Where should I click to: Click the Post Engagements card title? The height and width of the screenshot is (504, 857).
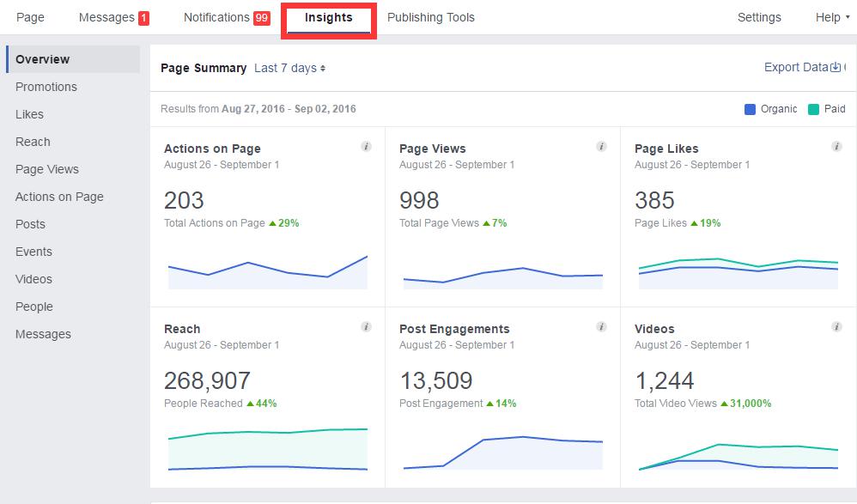pyautogui.click(x=454, y=329)
